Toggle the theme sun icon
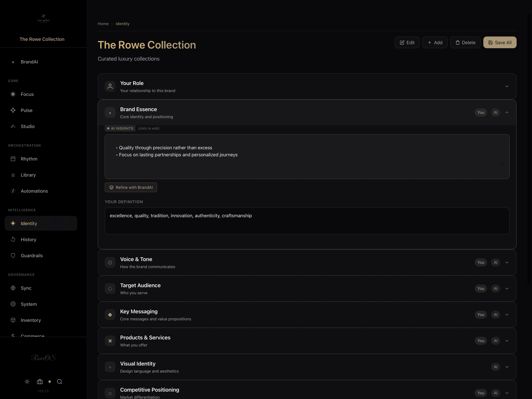 (27, 382)
